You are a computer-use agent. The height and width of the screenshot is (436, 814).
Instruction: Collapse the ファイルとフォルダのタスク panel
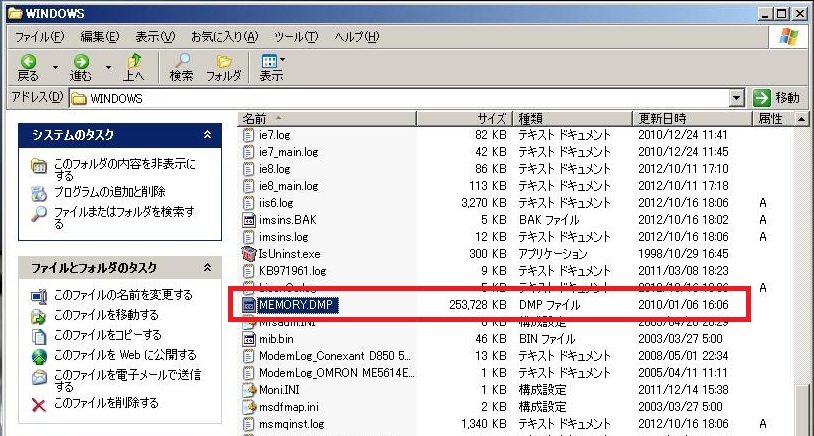tap(208, 268)
